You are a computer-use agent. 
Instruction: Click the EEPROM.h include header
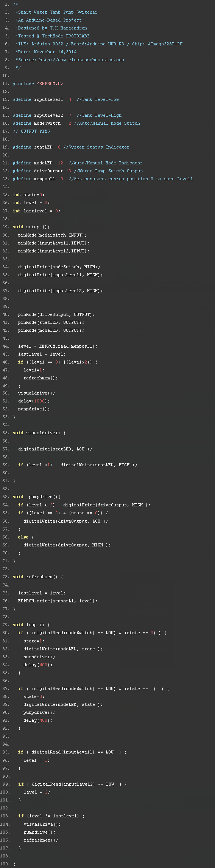50,84
